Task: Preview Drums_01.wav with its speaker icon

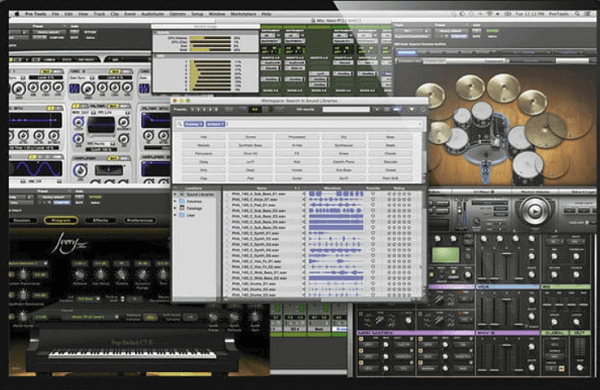Action: pos(305,284)
